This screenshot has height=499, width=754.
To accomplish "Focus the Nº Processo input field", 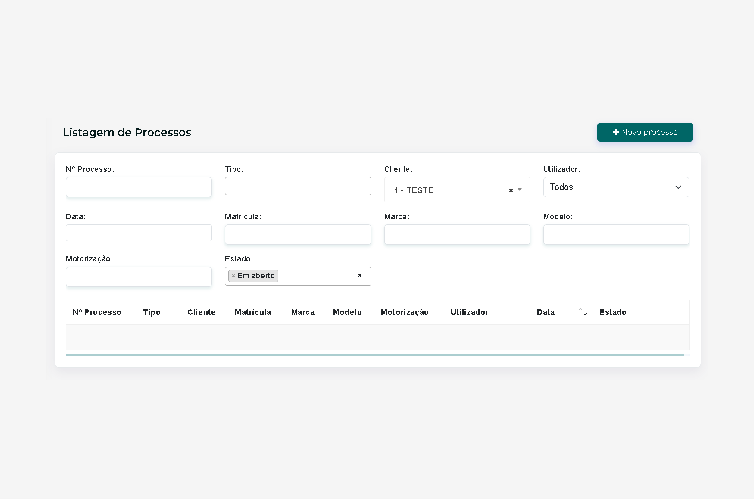I will (x=138, y=187).
